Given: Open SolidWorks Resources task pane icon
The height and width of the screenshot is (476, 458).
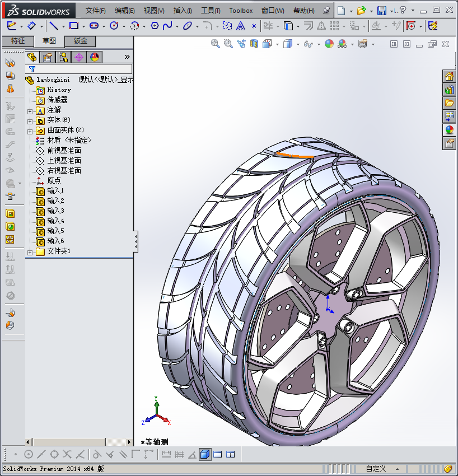Looking at the screenshot, I should click(449, 76).
